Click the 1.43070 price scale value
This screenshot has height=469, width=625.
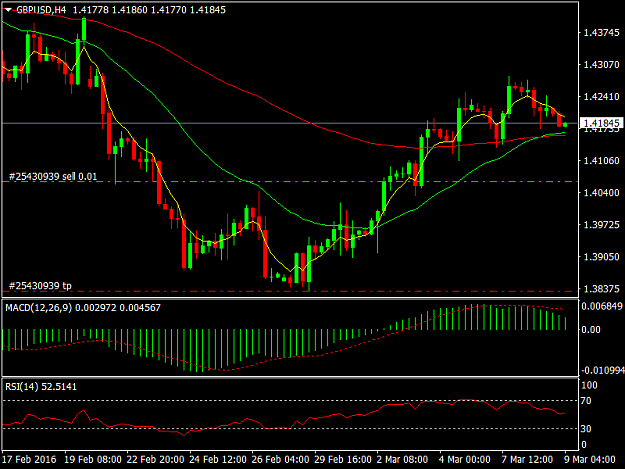(x=601, y=65)
